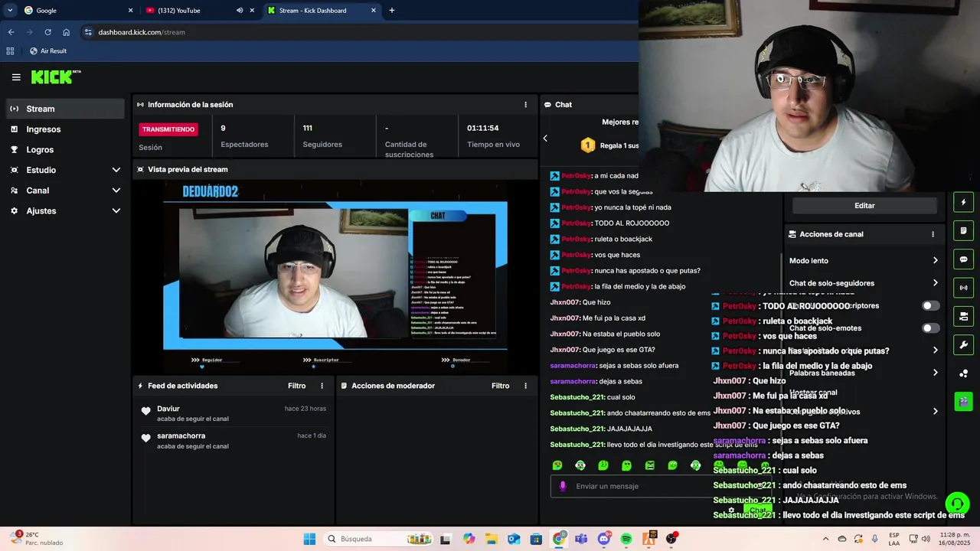The width and height of the screenshot is (980, 551).
Task: Open the green headset support button
Action: [957, 503]
